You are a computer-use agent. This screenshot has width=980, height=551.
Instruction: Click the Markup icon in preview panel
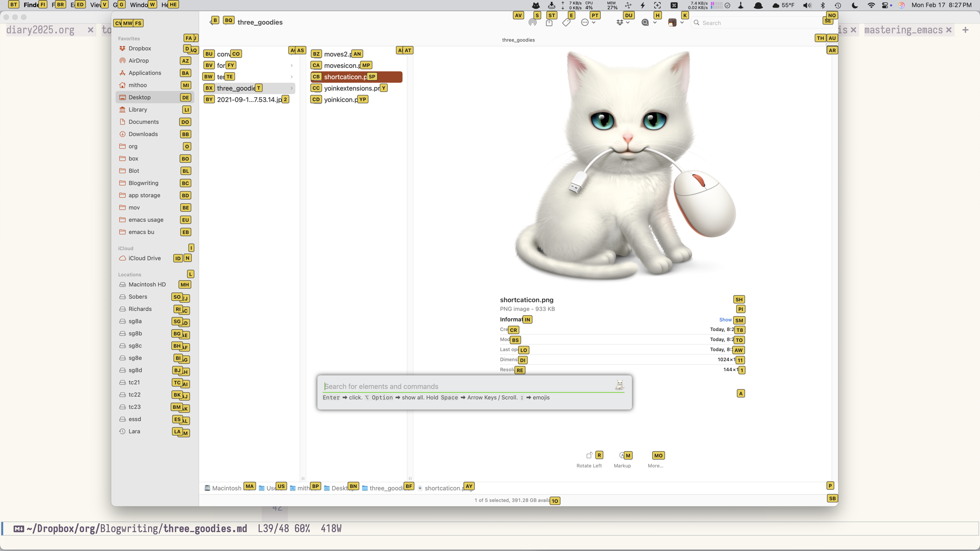point(621,455)
